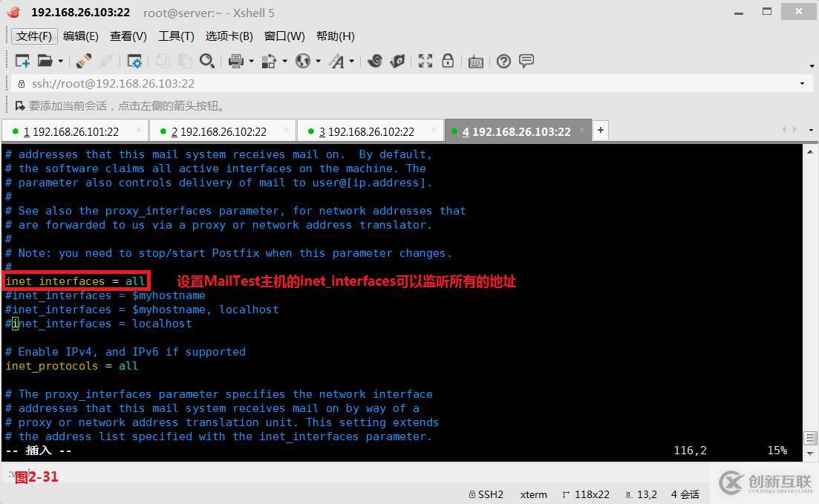Click line '#inet_interfaces = $myhostname, localhost'
819x504 pixels.
point(142,310)
